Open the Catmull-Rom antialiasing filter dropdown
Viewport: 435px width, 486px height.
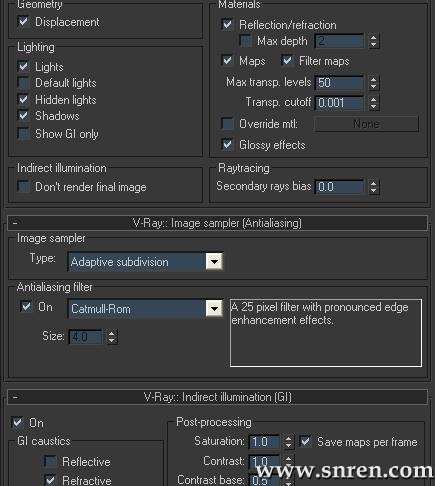(214, 309)
